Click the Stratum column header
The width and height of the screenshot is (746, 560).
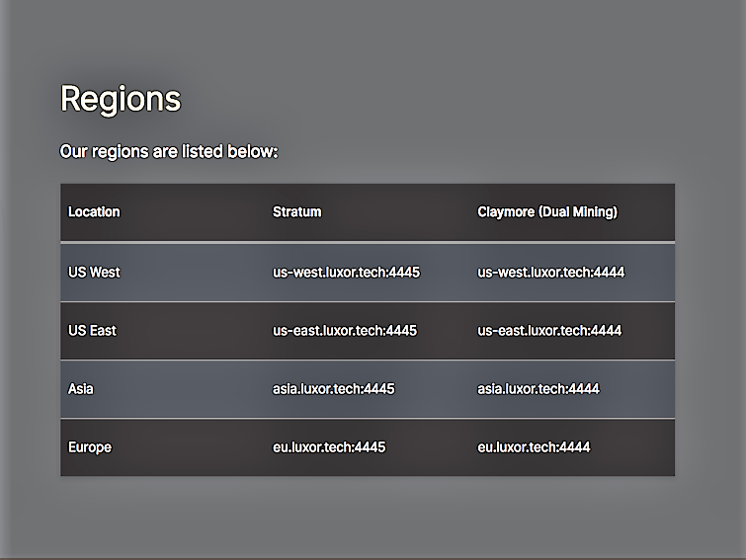(296, 212)
